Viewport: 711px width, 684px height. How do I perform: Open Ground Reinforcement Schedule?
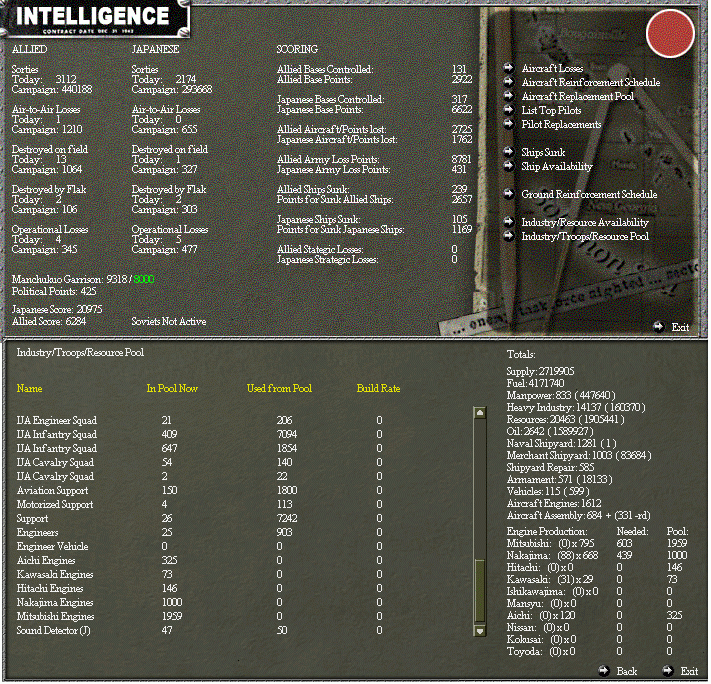point(589,195)
